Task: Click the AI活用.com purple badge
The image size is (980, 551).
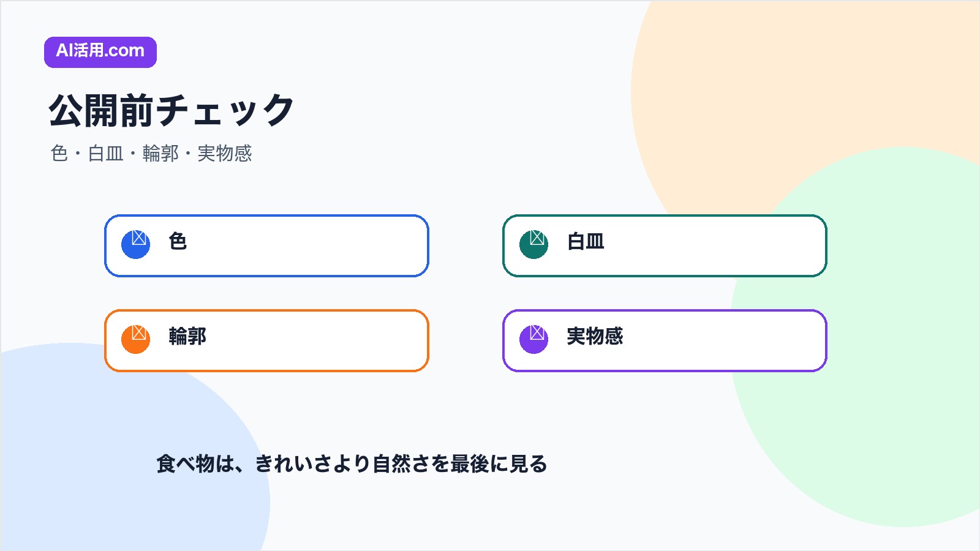Action: 100,52
